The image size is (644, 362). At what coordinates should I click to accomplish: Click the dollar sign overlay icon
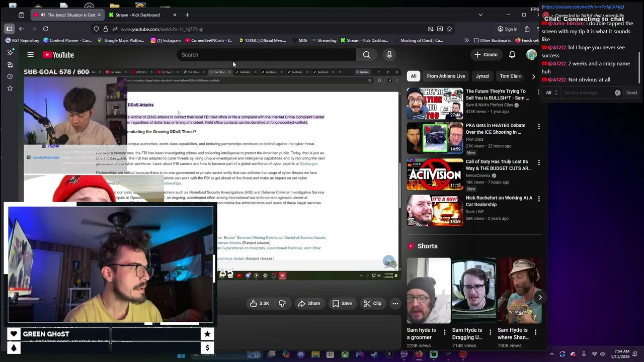[207, 347]
